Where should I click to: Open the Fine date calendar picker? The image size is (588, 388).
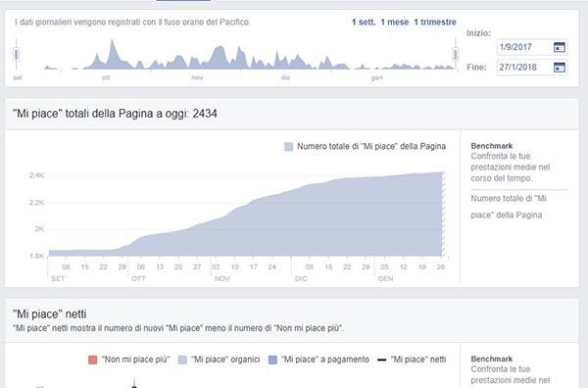[x=560, y=68]
